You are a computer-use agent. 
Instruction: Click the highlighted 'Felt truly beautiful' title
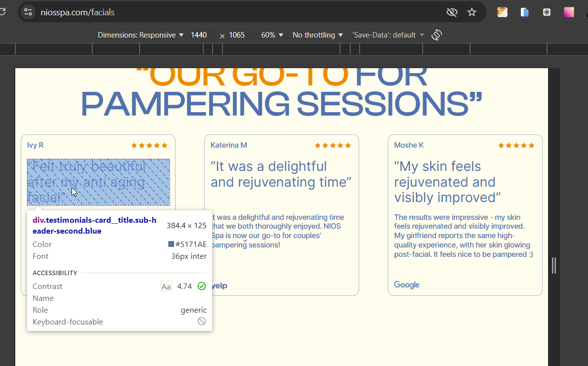(98, 182)
